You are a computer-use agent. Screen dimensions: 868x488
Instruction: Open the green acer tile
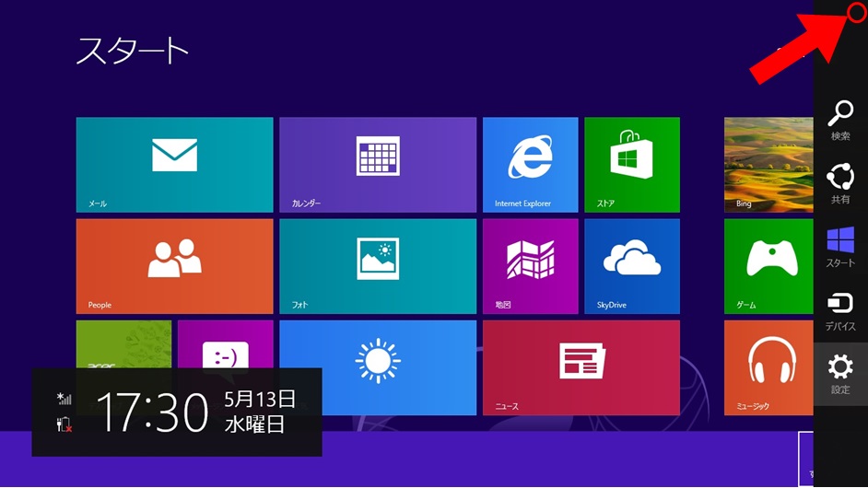(124, 344)
